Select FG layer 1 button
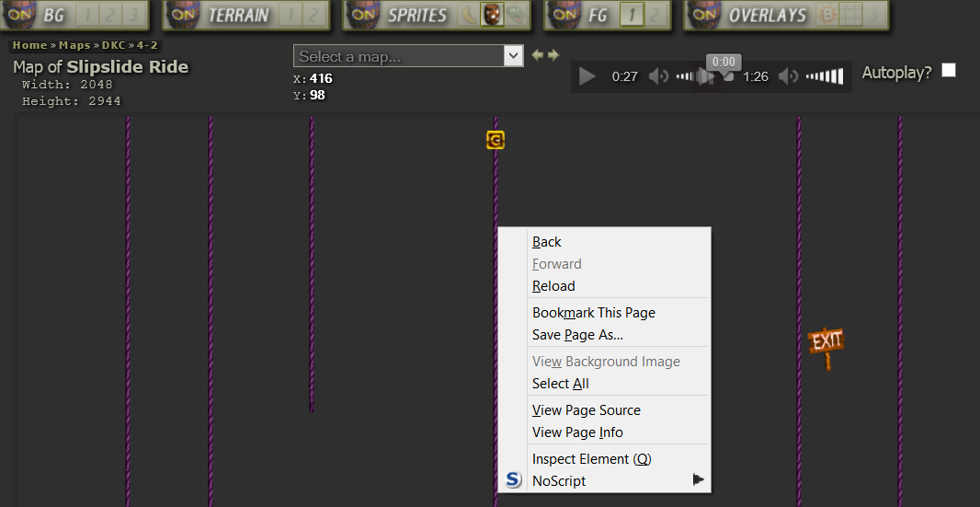 point(632,15)
